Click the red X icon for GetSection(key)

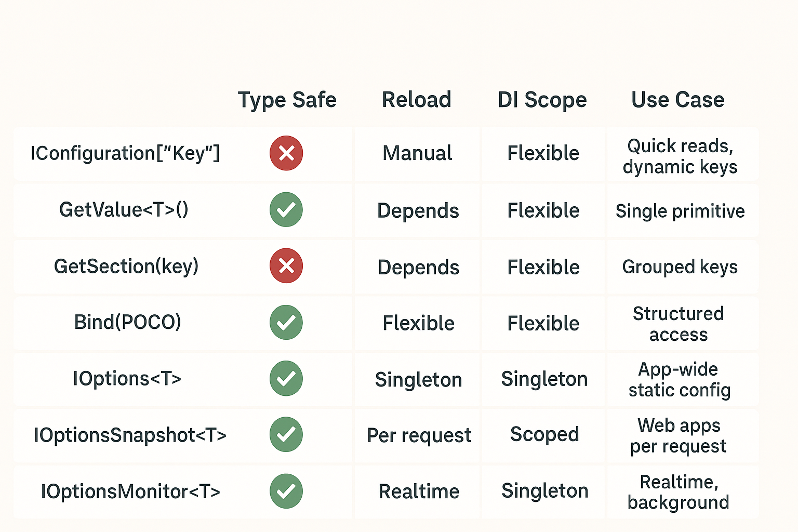coord(286,266)
